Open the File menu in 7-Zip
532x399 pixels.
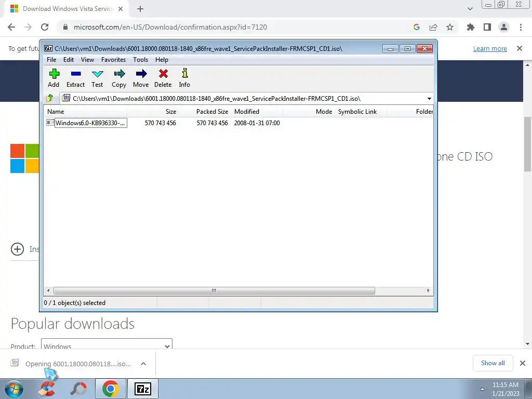point(51,60)
